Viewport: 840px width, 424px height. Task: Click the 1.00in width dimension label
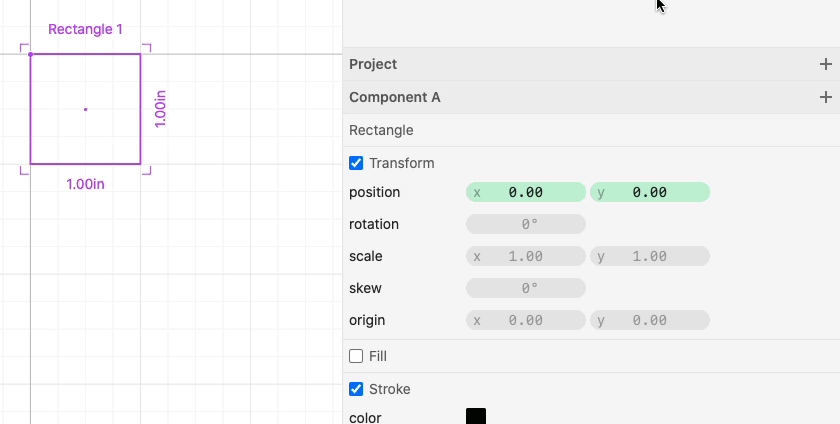point(86,184)
